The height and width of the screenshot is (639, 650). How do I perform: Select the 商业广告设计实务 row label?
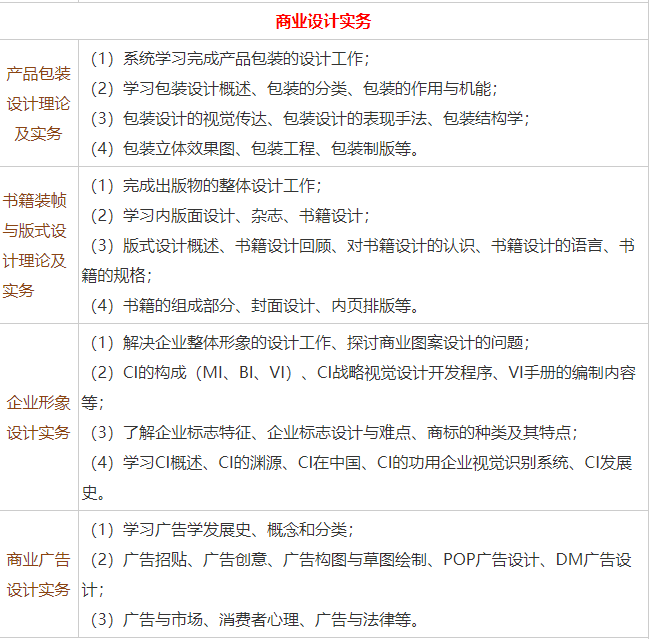[x=38, y=575]
